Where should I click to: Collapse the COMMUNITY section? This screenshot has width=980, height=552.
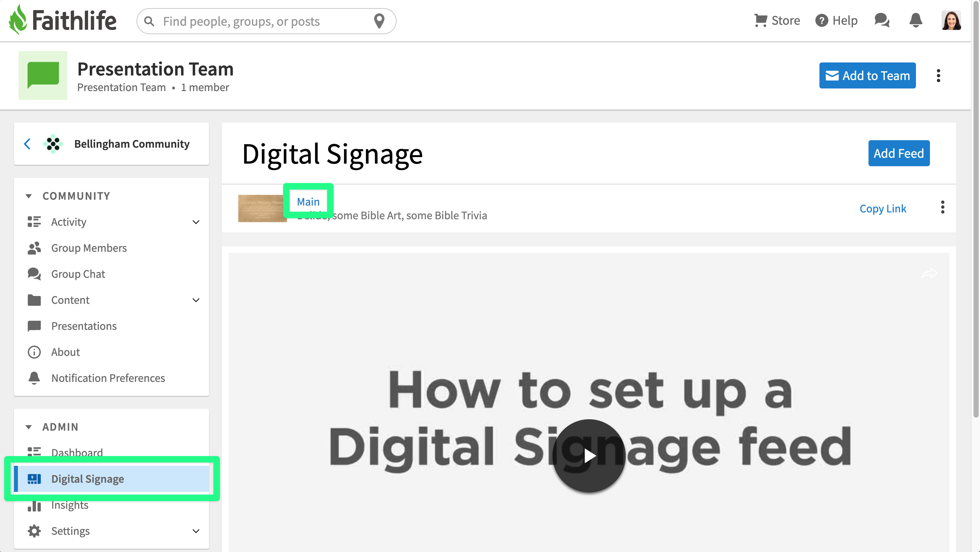tap(29, 196)
